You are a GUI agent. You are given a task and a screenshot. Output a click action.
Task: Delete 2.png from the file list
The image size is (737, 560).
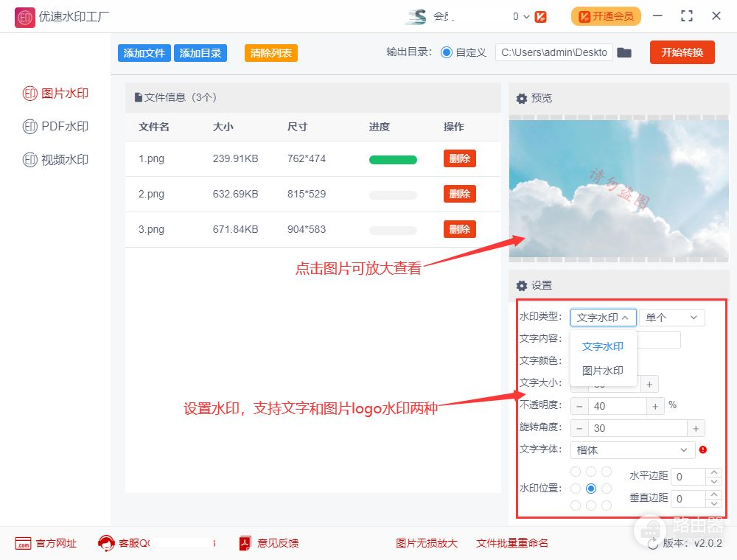click(459, 194)
